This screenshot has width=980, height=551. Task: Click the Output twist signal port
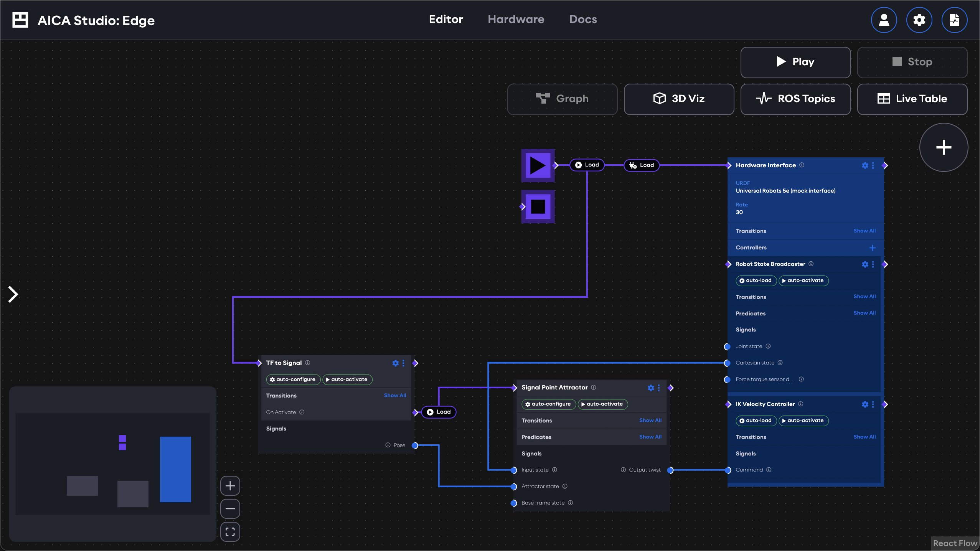670,470
